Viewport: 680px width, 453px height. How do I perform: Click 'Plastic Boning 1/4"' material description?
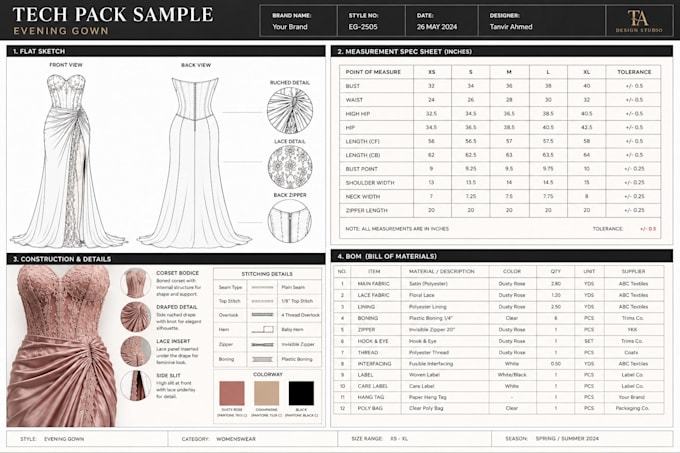pos(431,318)
